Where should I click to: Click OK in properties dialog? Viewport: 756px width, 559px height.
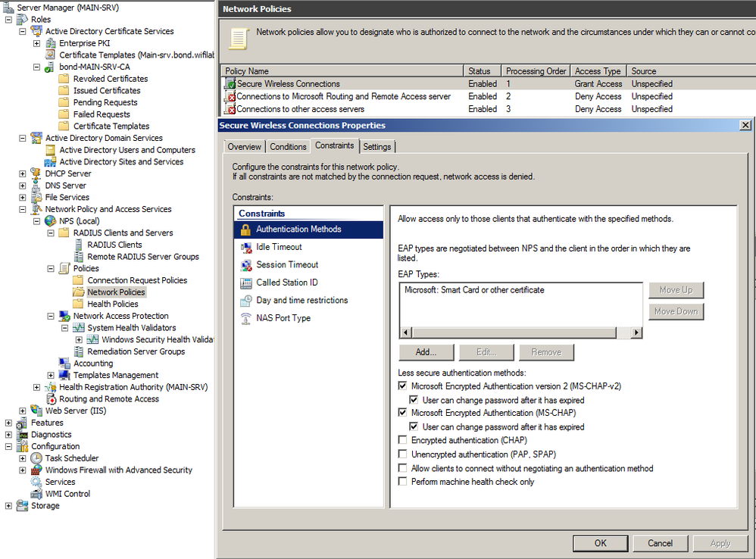coord(600,544)
